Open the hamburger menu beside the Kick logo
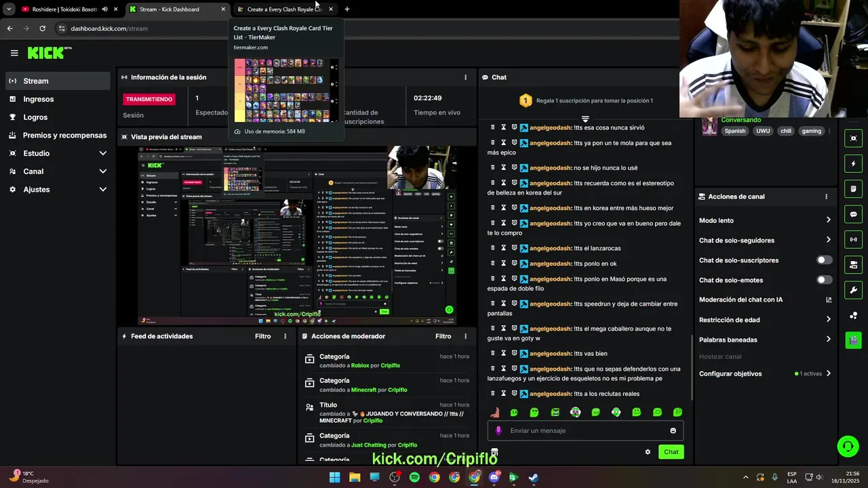Viewport: 868px width, 488px height. click(x=14, y=53)
